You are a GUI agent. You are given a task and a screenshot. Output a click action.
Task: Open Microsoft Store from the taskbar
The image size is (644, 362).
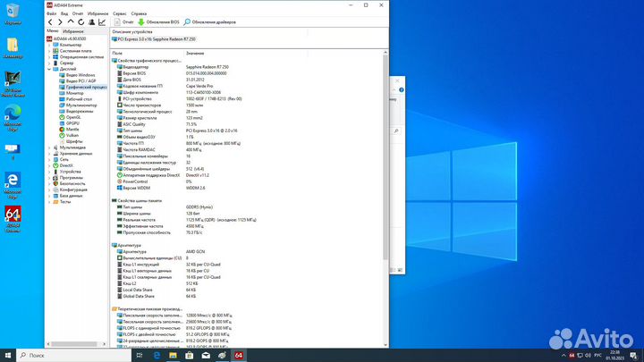[190, 356]
